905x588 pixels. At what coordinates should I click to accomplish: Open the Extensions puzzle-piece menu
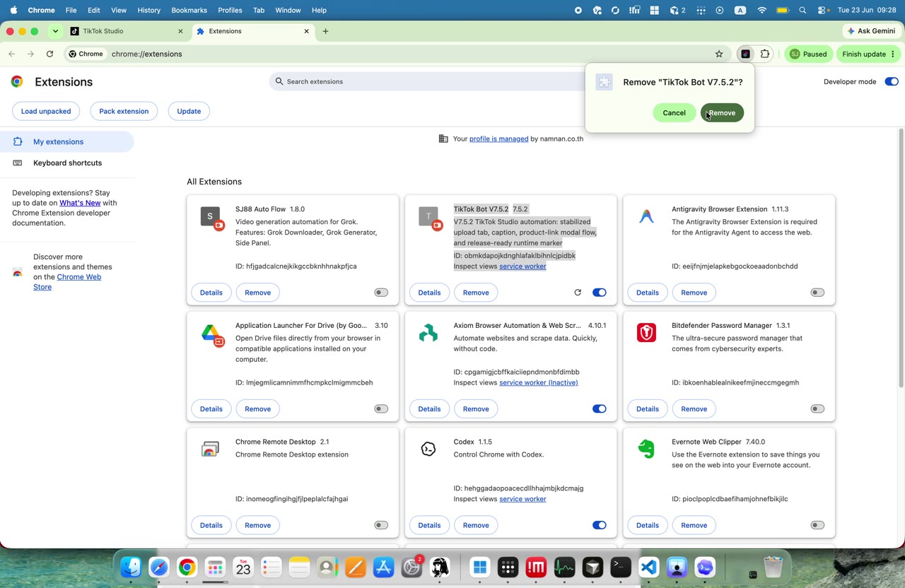click(765, 54)
